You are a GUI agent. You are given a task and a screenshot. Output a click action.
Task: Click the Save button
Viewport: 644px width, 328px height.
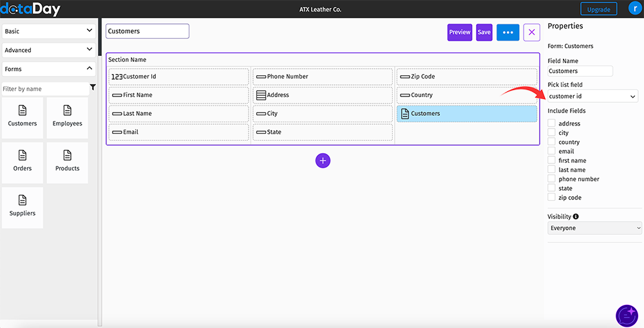(x=484, y=32)
